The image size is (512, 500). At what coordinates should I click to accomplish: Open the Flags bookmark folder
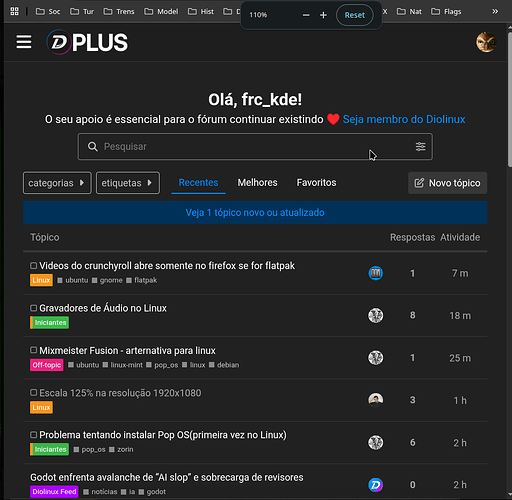click(446, 12)
